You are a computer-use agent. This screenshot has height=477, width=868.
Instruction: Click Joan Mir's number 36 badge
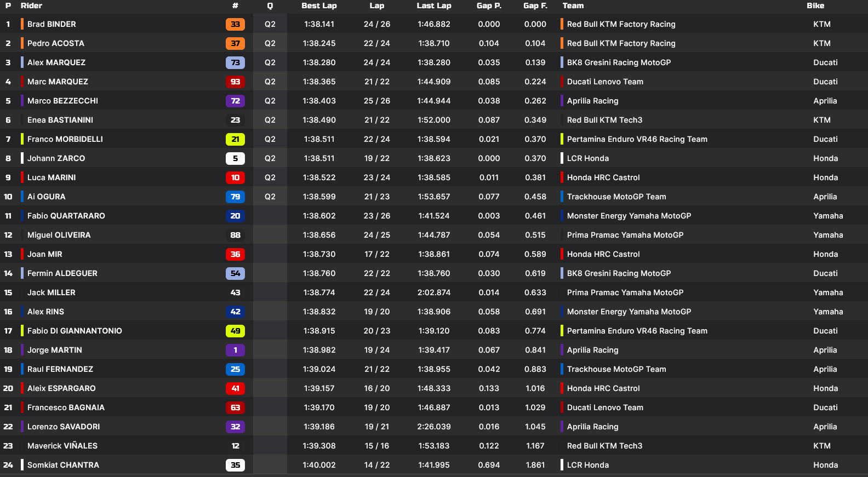(235, 254)
